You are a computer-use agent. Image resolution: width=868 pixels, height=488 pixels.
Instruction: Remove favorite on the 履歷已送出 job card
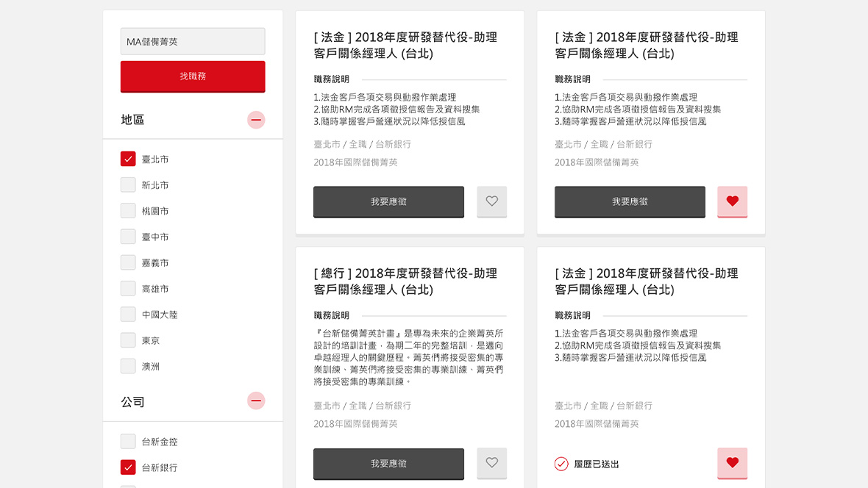coord(732,463)
